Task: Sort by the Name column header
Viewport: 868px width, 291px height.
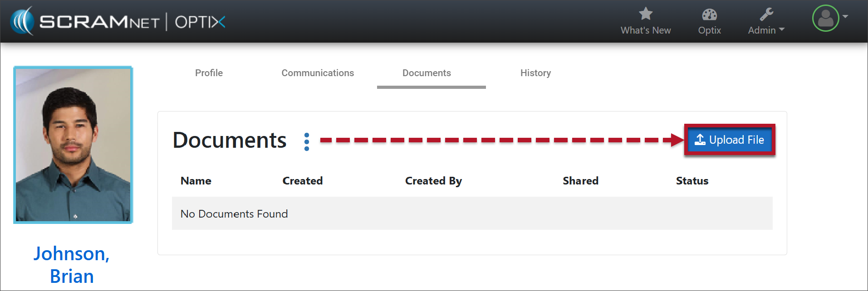Action: click(196, 181)
